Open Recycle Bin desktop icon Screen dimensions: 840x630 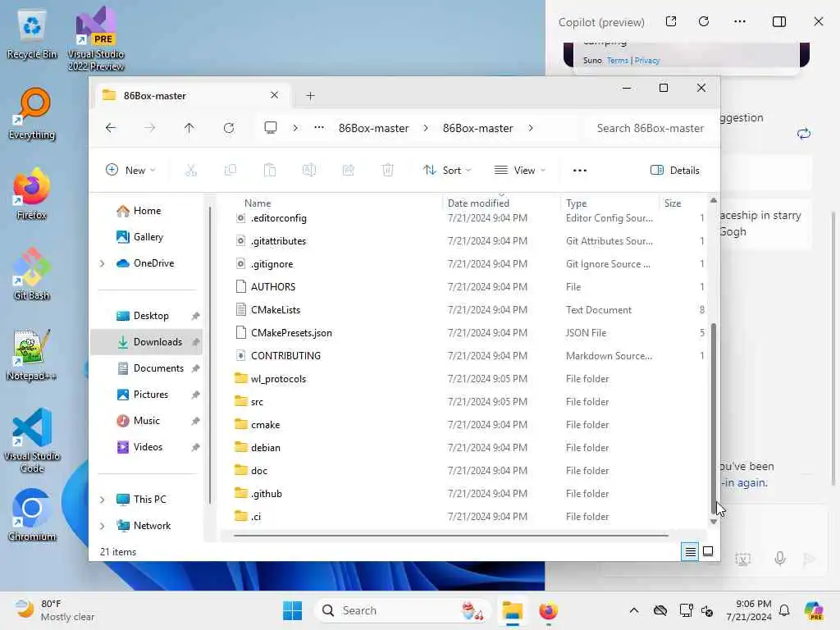coord(32,34)
